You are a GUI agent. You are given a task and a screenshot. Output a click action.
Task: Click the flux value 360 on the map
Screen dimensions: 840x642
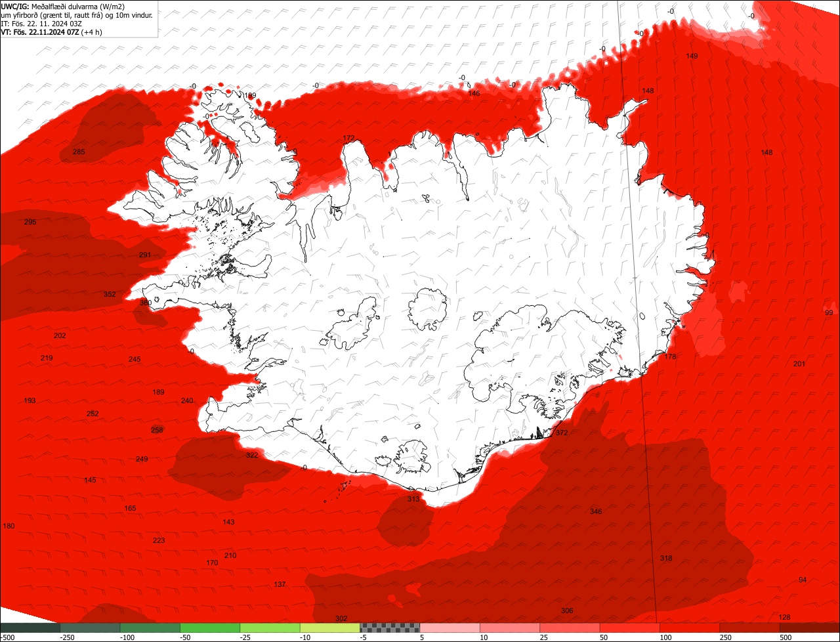click(x=145, y=303)
